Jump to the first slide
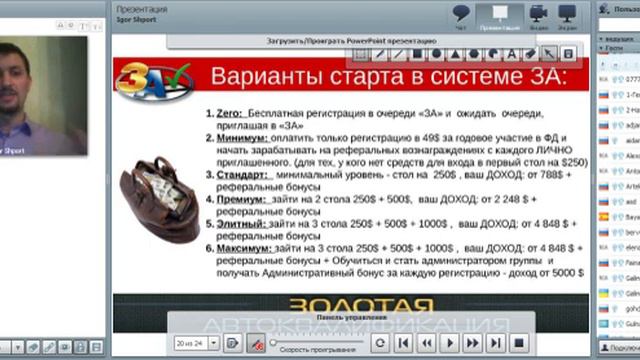Screen dimensions: 640x360 [x=403, y=343]
